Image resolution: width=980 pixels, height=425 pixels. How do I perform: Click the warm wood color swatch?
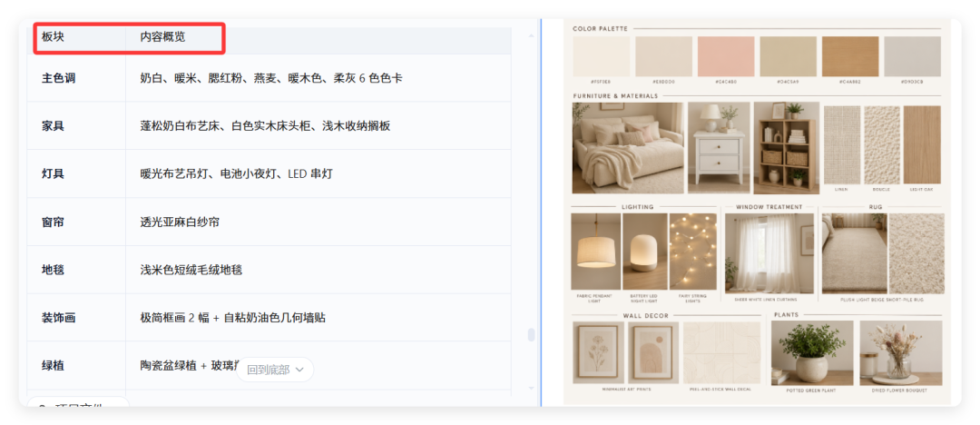(x=850, y=56)
